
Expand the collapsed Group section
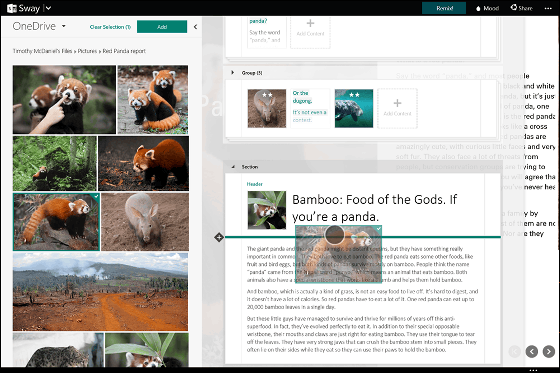[x=232, y=73]
